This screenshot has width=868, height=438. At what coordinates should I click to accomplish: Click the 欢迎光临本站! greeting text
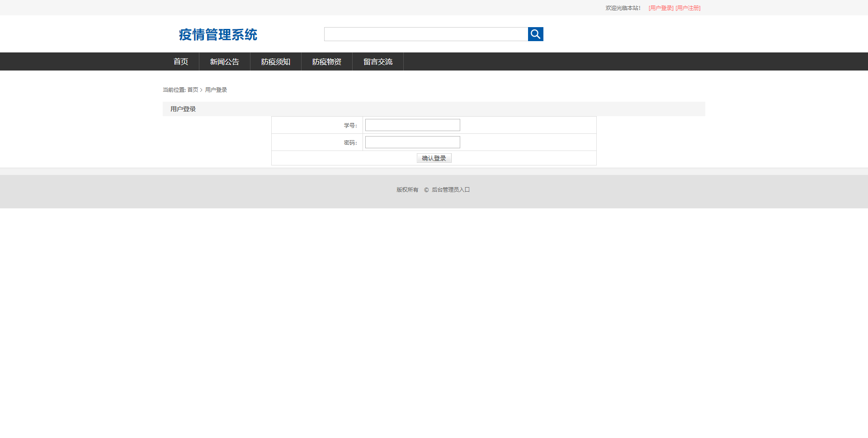(x=623, y=8)
